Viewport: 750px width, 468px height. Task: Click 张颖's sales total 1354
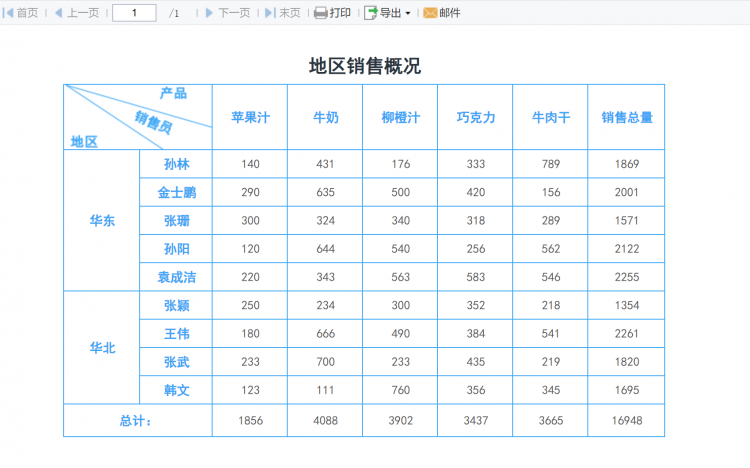coord(627,305)
